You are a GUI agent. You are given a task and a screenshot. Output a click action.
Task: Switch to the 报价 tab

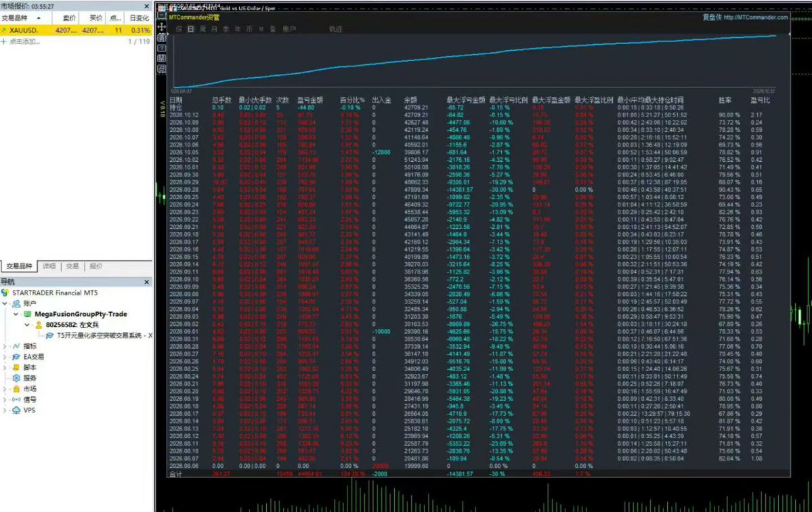[95, 266]
